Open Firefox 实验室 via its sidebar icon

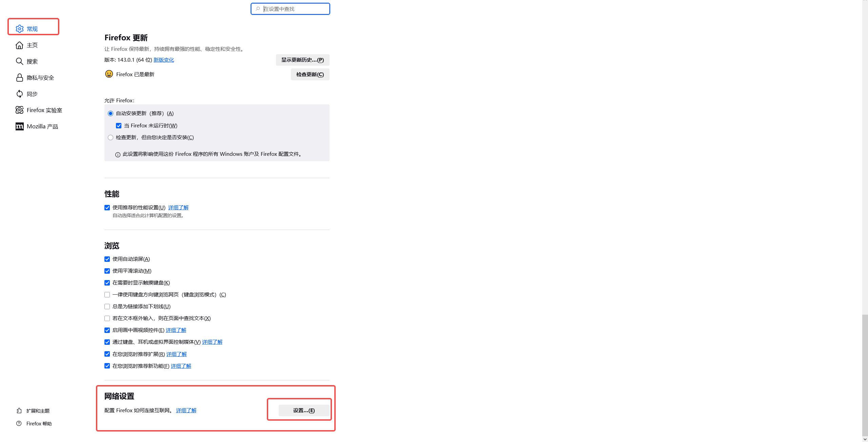point(20,110)
